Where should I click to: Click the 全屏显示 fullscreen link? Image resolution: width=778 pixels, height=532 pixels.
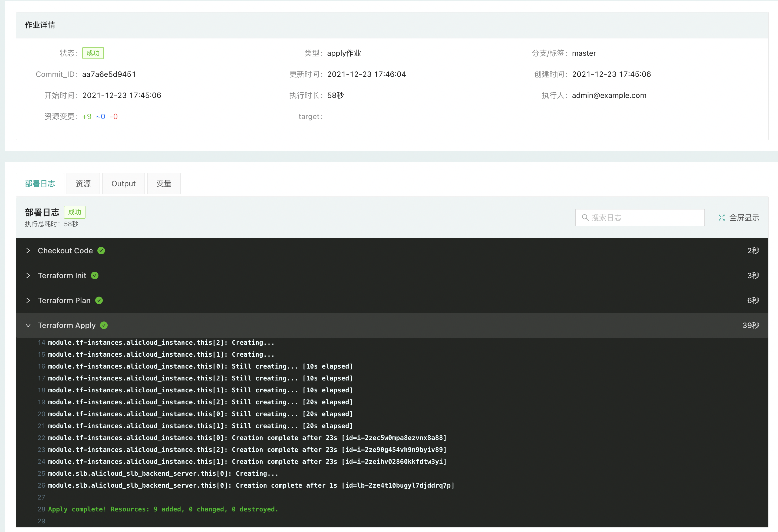739,218
